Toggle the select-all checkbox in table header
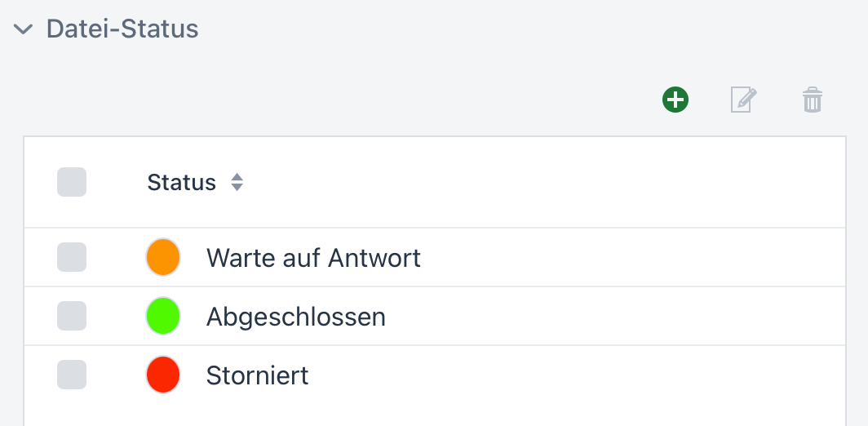Viewport: 868px width, 426px height. pos(72,182)
